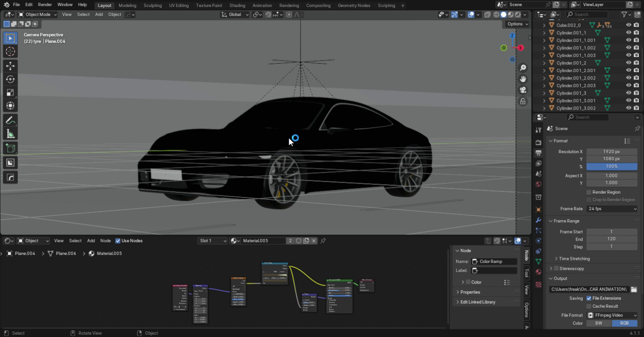Select the Rotate tool
This screenshot has height=337, width=644.
[x=10, y=79]
